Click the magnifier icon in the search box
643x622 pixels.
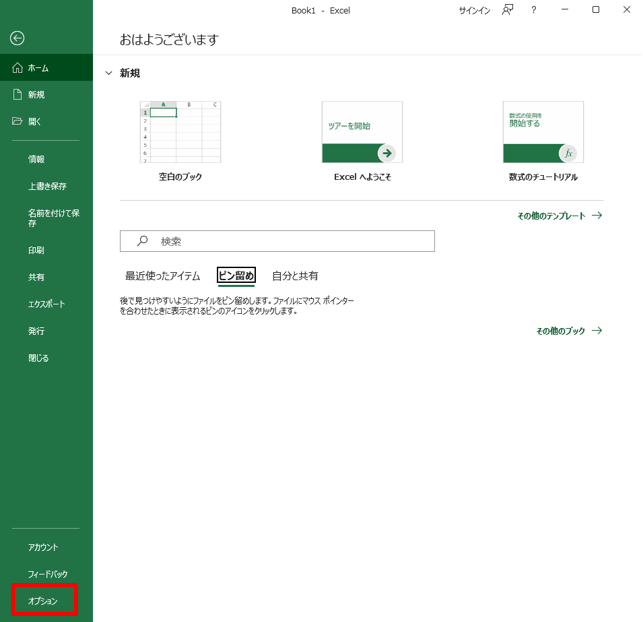click(142, 241)
